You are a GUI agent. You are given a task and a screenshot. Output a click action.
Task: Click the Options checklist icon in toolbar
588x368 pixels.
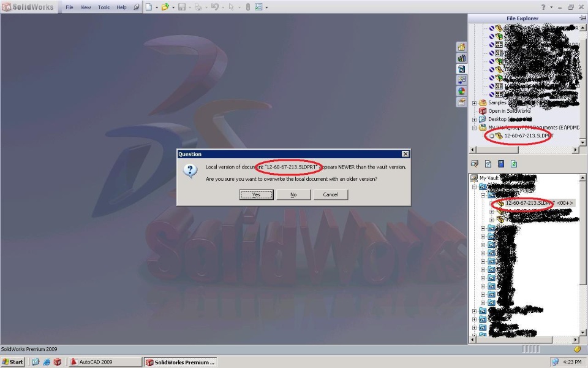pyautogui.click(x=258, y=7)
